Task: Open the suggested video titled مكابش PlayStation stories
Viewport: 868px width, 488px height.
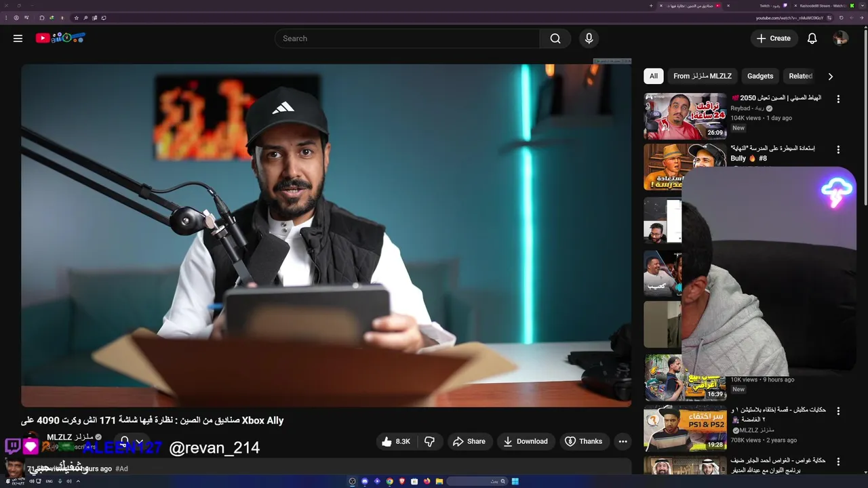Action: (778, 414)
